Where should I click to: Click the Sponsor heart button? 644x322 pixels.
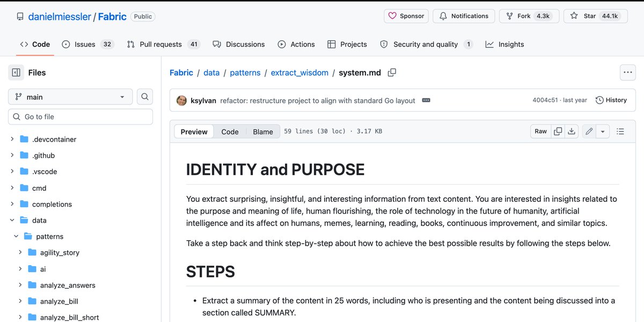coord(406,16)
